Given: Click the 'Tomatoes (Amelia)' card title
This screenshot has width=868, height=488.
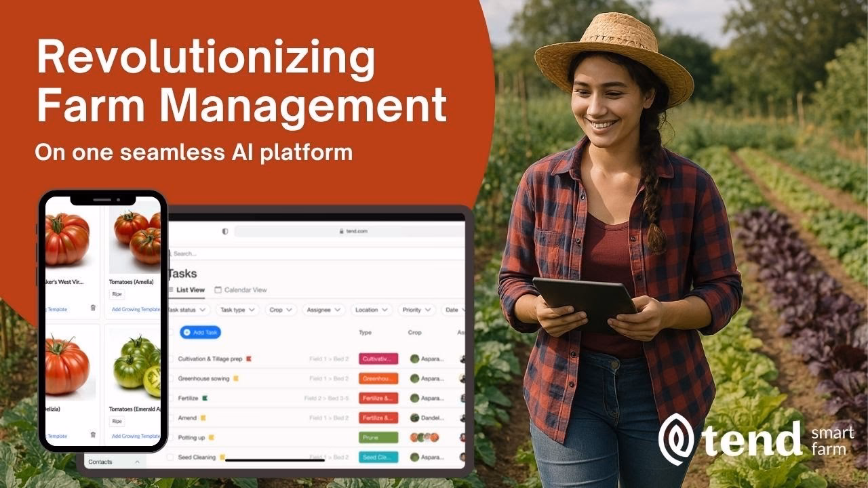Looking at the screenshot, I should [x=132, y=282].
